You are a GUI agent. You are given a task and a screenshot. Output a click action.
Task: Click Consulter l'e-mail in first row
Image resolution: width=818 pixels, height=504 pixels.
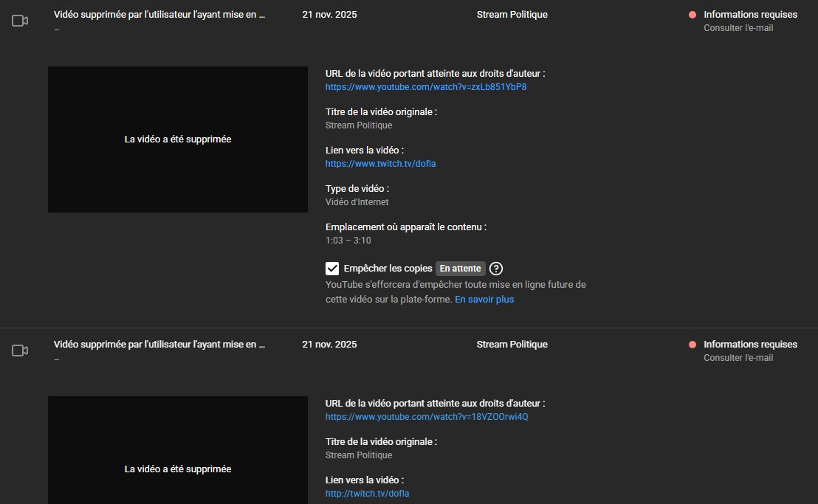click(x=738, y=28)
